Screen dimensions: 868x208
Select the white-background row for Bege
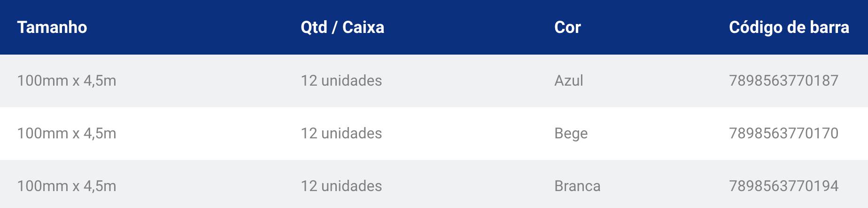434,134
